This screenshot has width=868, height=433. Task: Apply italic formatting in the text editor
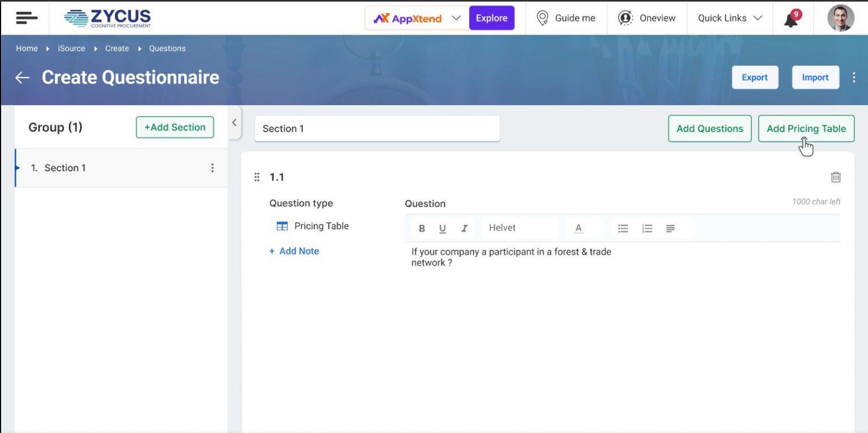tap(464, 228)
